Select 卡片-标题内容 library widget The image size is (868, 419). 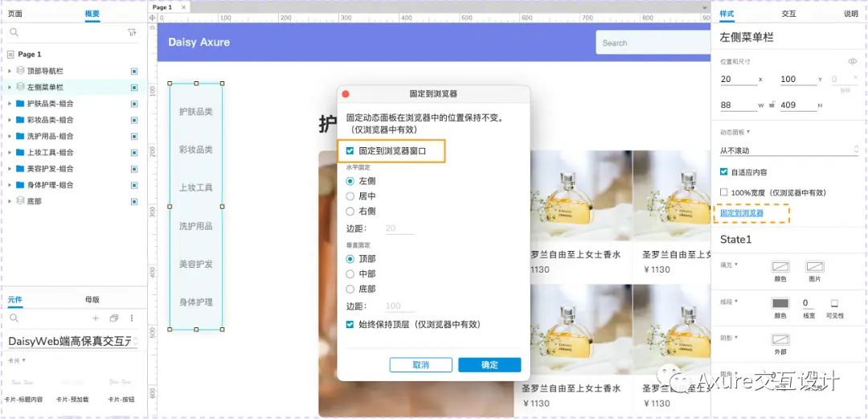coord(23,391)
